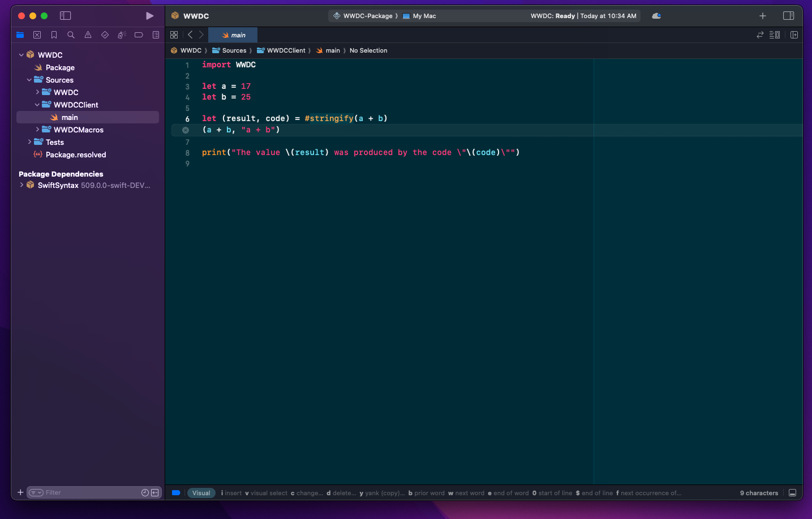Open the related items grid menu

tap(174, 35)
